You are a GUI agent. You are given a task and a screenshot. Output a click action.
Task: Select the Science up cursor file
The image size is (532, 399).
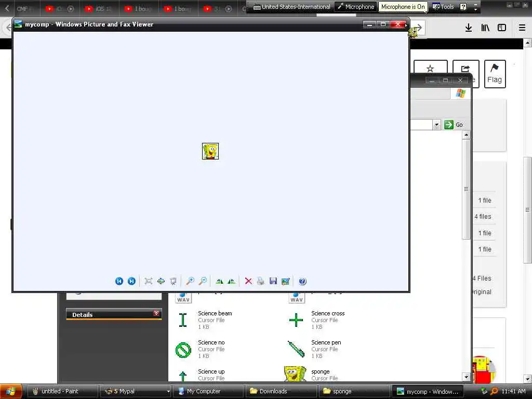pyautogui.click(x=201, y=375)
